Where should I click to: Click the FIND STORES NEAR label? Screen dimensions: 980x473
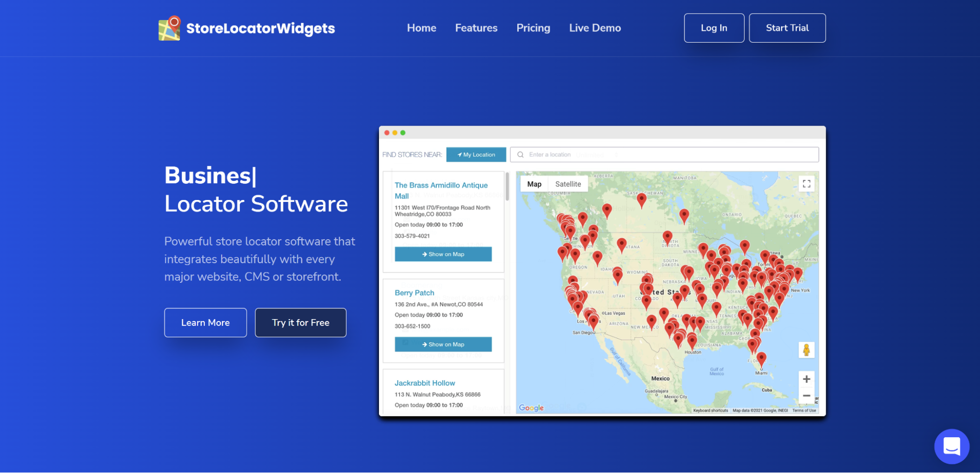[x=412, y=154]
